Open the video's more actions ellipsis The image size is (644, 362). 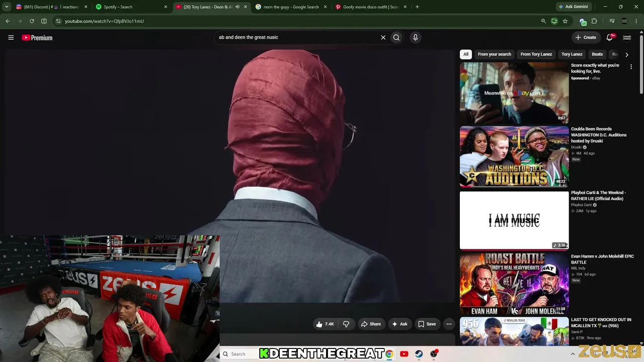[449, 324]
